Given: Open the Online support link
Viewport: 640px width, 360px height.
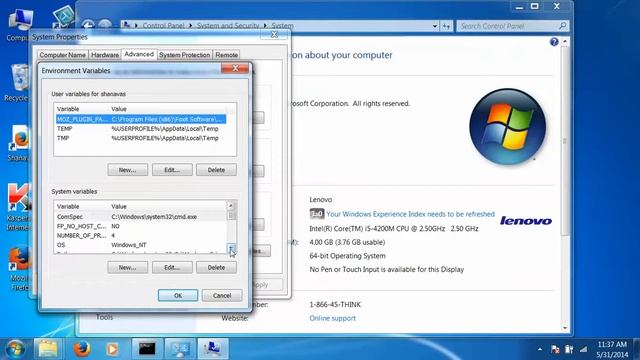Looking at the screenshot, I should pyautogui.click(x=332, y=318).
